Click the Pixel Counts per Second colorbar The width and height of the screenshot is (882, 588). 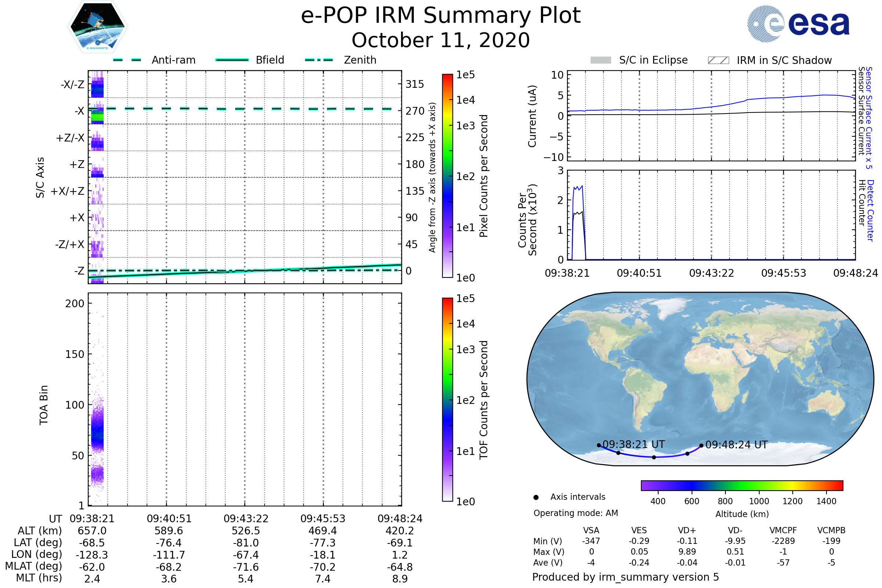447,176
